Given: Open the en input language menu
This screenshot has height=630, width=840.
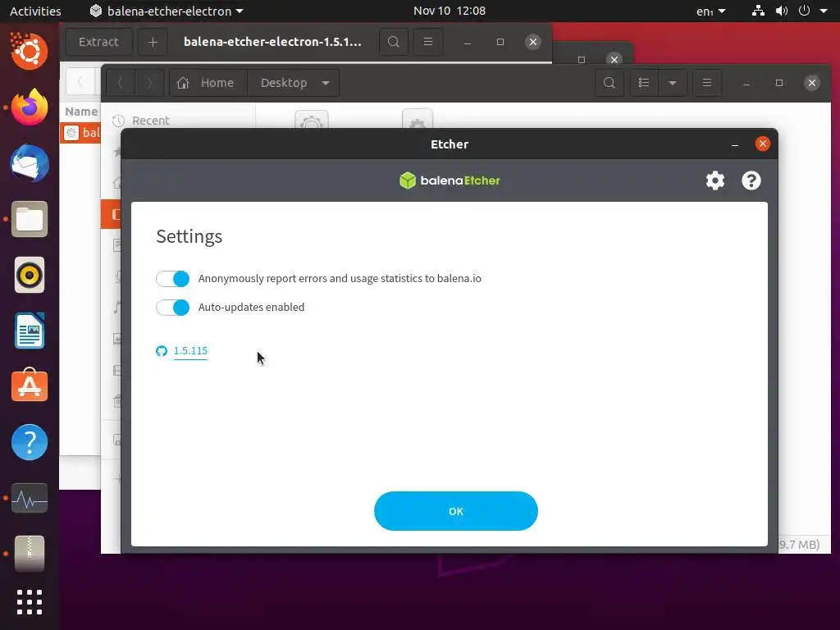Looking at the screenshot, I should 711,11.
